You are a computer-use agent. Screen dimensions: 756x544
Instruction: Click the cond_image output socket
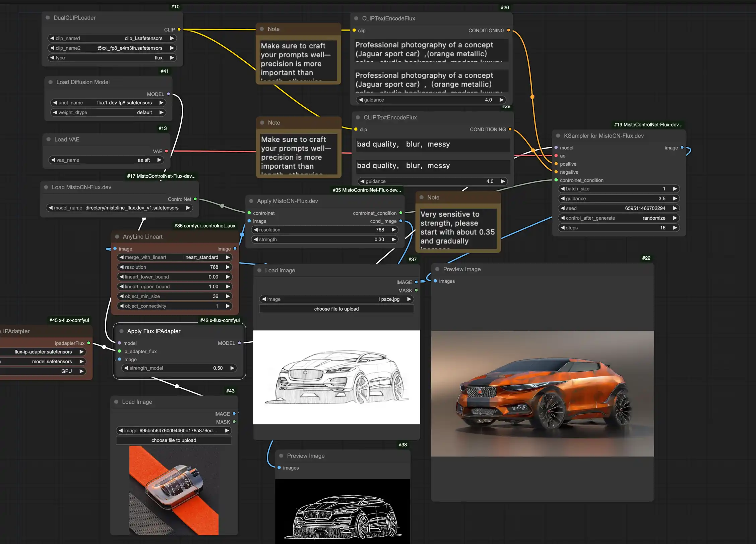(401, 221)
